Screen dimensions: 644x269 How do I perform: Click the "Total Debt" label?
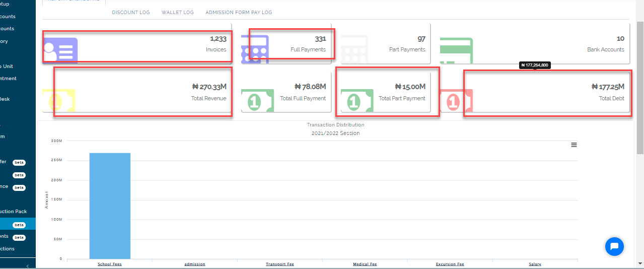point(612,98)
